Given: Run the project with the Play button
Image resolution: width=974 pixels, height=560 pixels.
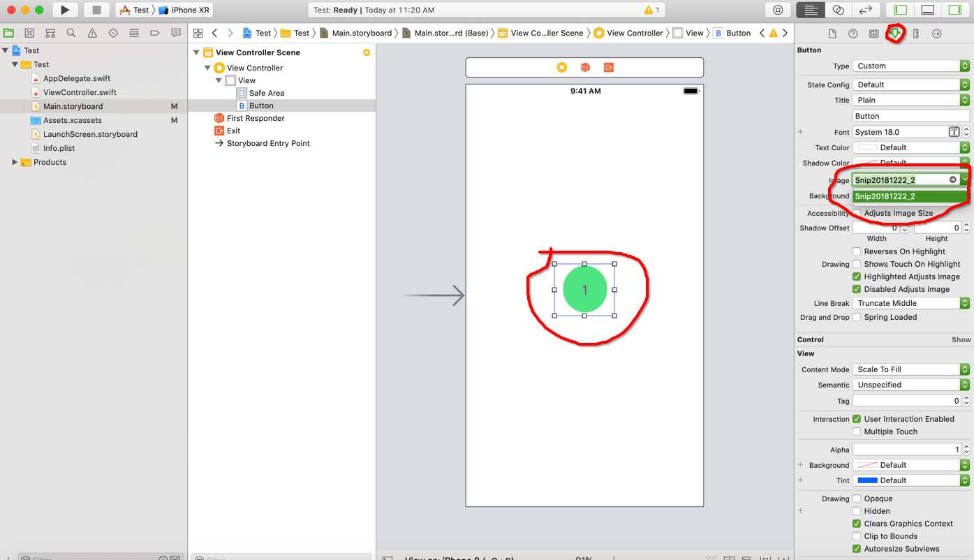Looking at the screenshot, I should coord(65,10).
